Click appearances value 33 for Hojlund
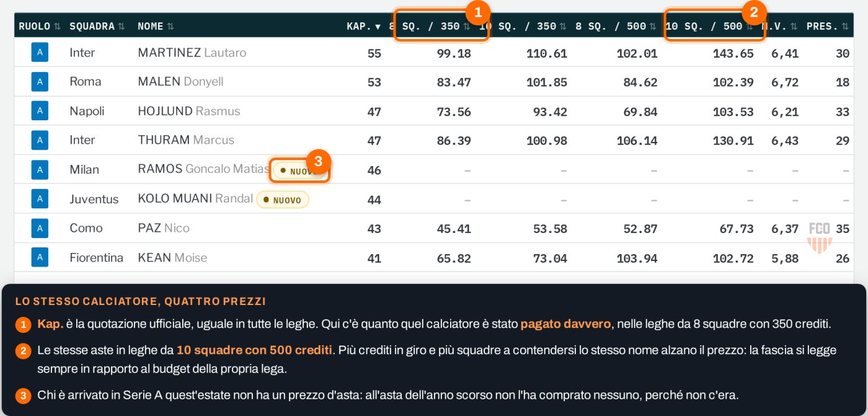Screen dimensions: 868x416 pos(843,112)
